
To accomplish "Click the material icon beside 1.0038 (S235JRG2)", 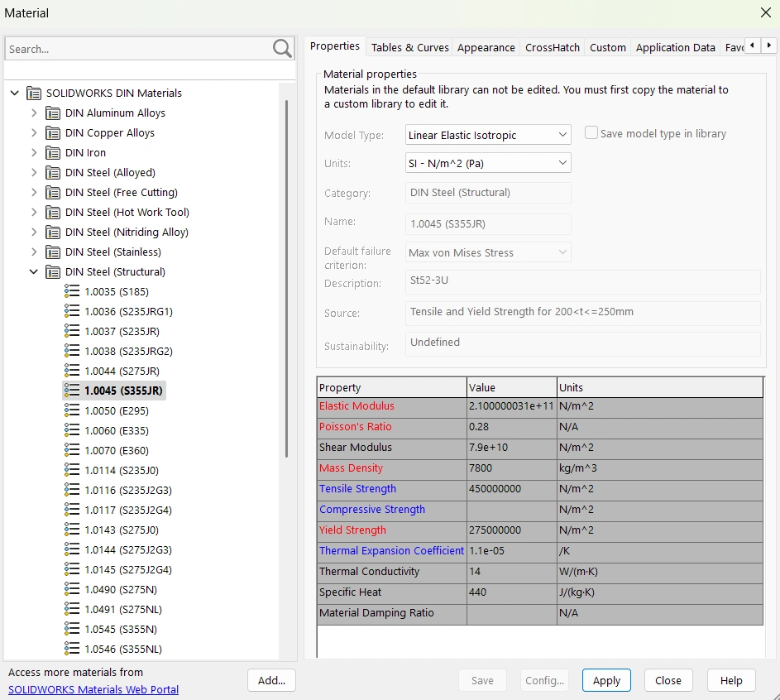I will pos(72,351).
